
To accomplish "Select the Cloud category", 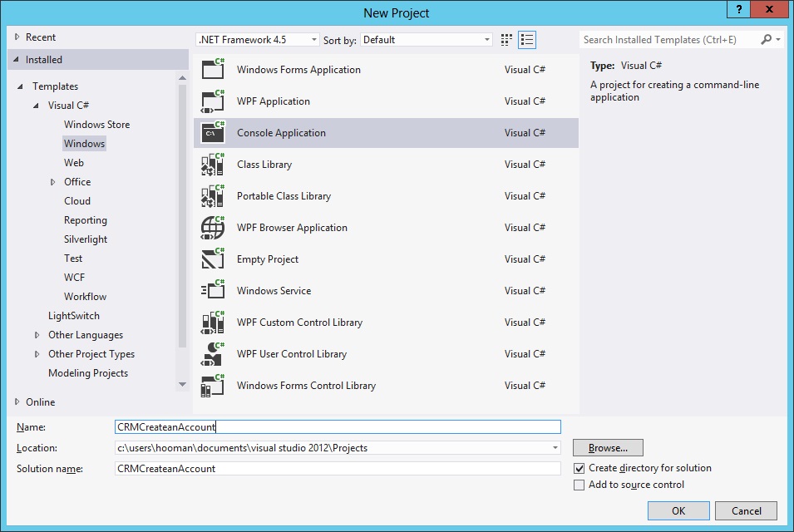I will 77,201.
